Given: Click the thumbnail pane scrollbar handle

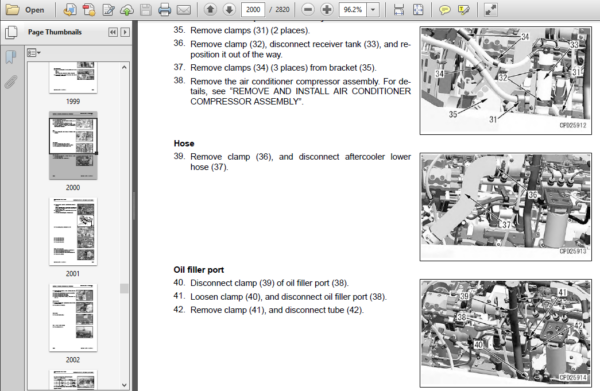Looking at the screenshot, I should click(124, 288).
